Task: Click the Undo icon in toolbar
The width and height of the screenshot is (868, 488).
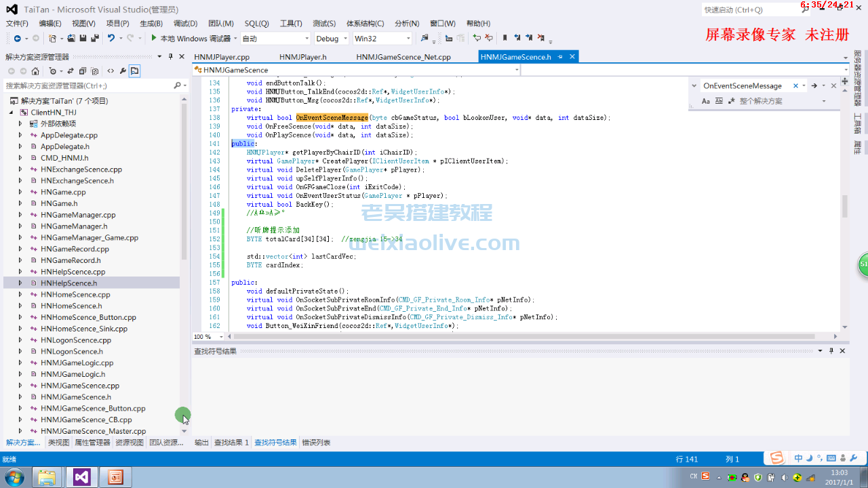Action: tap(111, 39)
